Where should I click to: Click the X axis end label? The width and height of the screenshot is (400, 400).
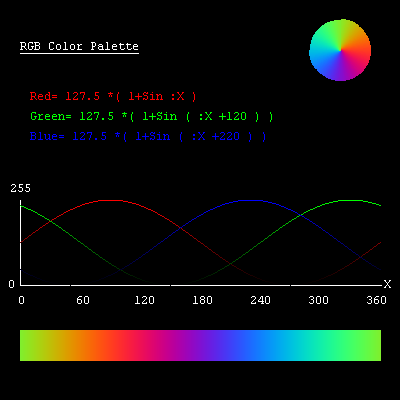387,284
